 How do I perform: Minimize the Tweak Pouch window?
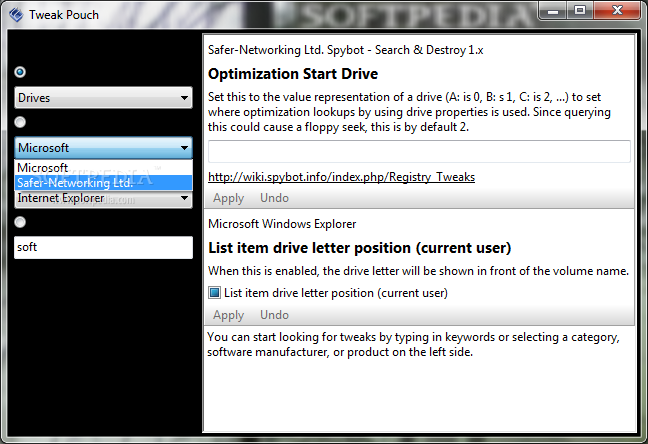[553, 11]
